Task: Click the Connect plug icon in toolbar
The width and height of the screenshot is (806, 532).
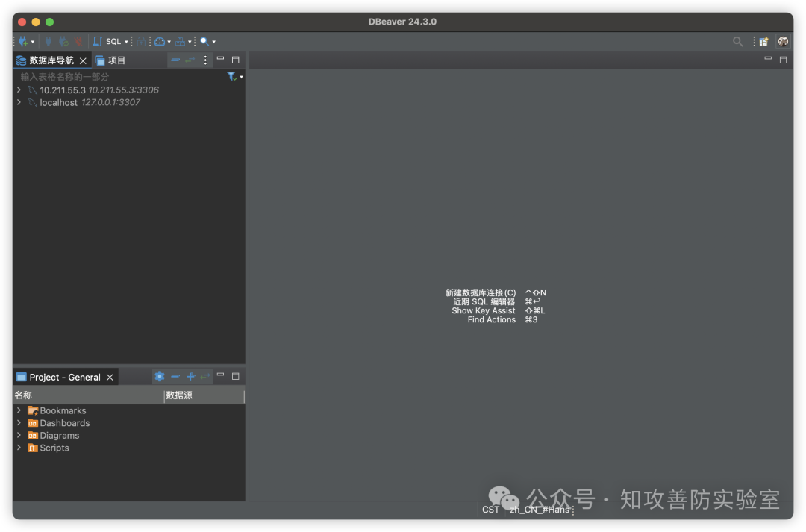Action: click(49, 42)
